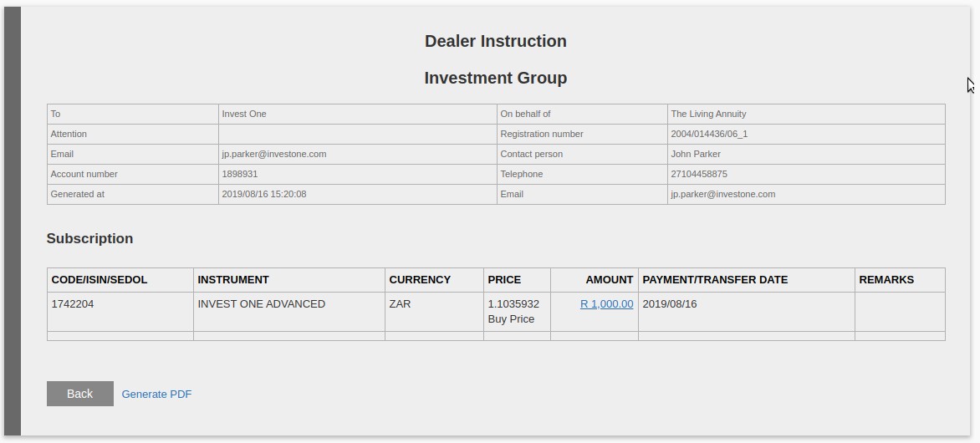Viewport: 980px width, 443px height.
Task: Click the price value 1.1035932
Action: click(513, 304)
